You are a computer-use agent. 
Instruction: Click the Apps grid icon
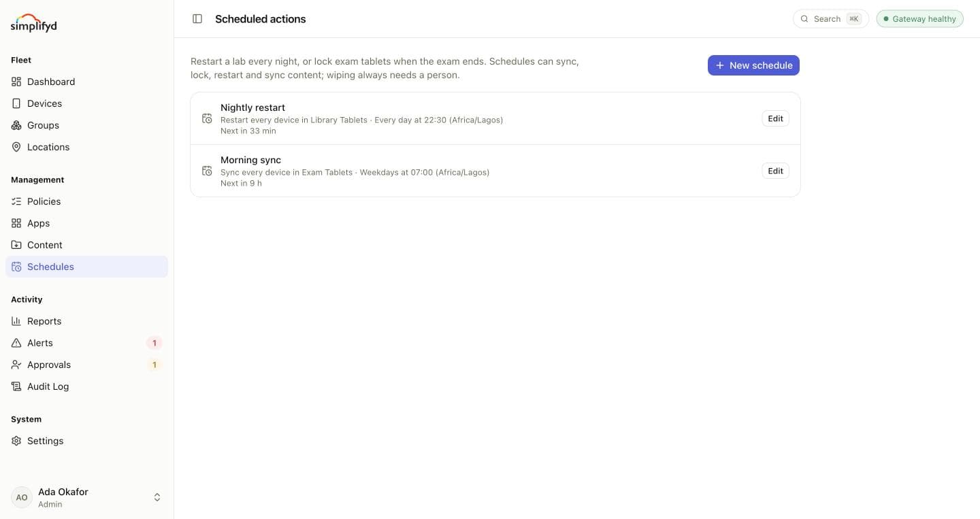pos(16,223)
